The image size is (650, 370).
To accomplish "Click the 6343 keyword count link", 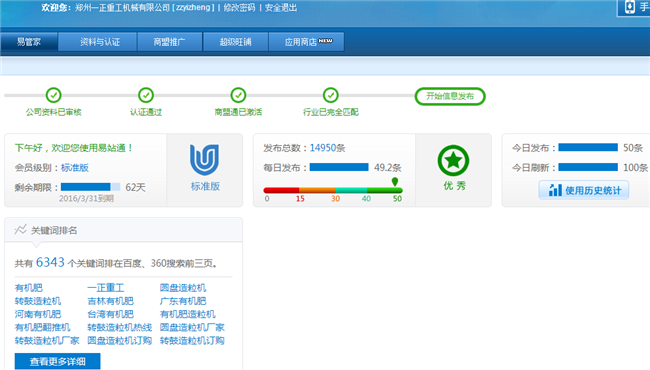I will 50,262.
